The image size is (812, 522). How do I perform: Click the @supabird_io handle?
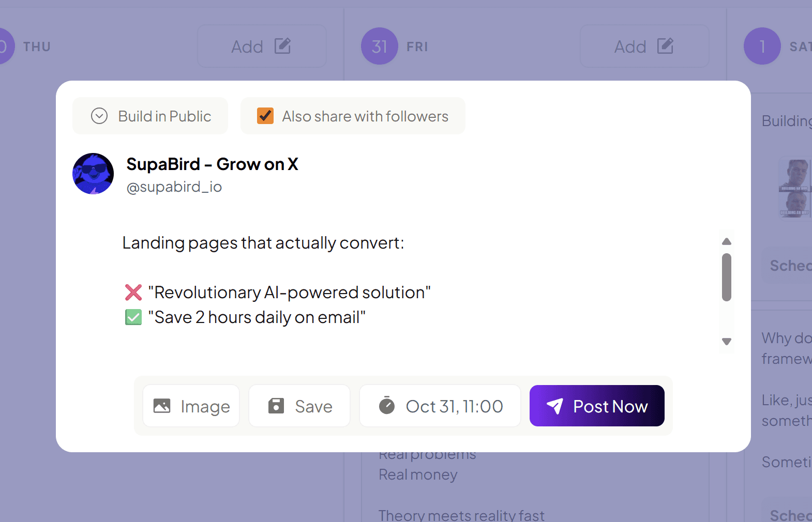point(174,187)
